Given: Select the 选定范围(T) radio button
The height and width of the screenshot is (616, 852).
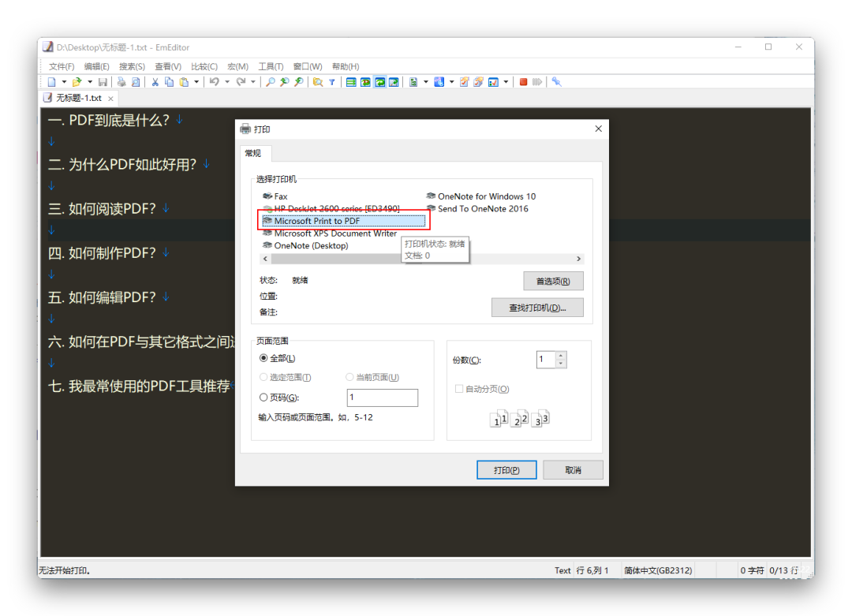Looking at the screenshot, I should click(x=263, y=377).
